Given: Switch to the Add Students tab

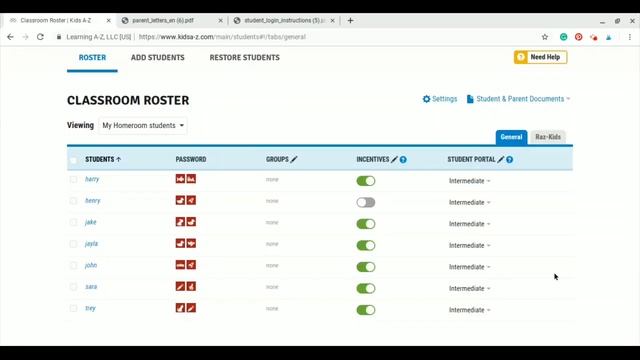Looking at the screenshot, I should [158, 58].
